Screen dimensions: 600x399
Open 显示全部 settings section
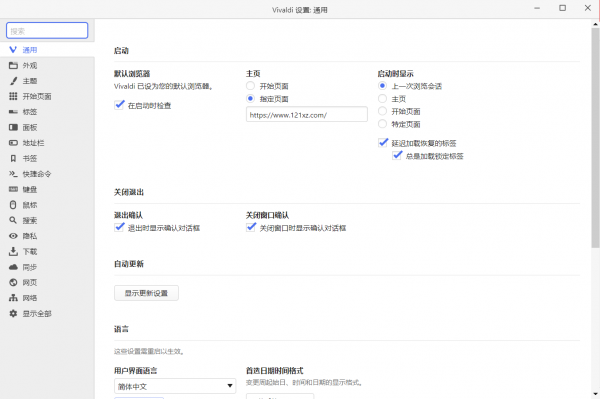click(x=47, y=313)
